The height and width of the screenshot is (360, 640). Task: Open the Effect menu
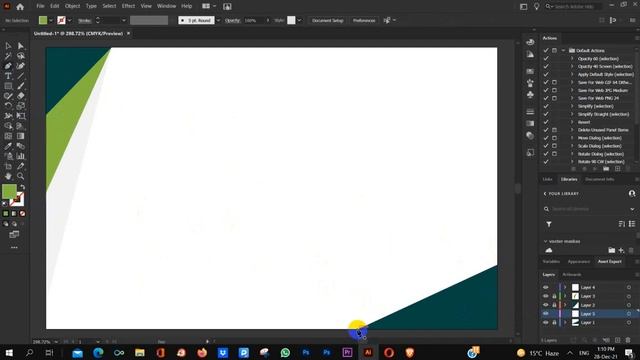tap(128, 6)
